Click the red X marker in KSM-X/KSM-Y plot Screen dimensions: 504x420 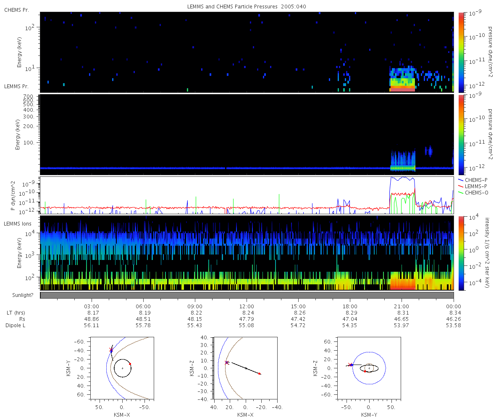(x=111, y=349)
